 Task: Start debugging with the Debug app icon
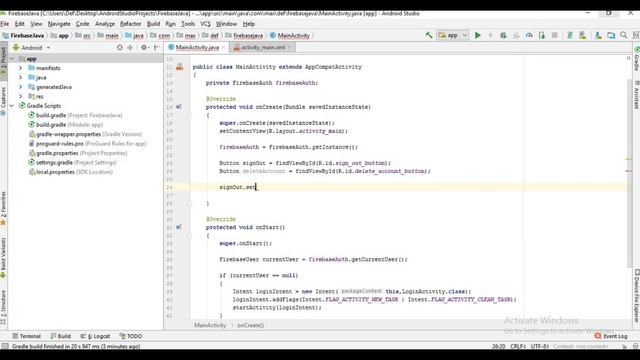point(503,36)
